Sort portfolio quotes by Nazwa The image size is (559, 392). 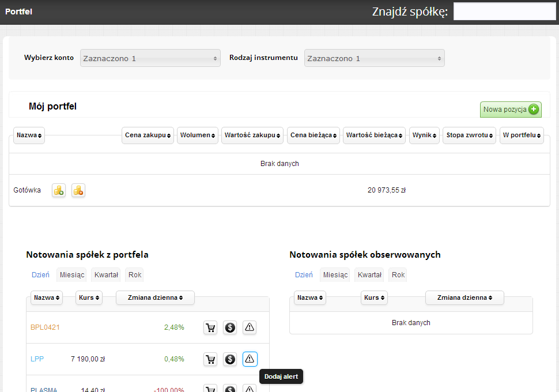point(46,297)
